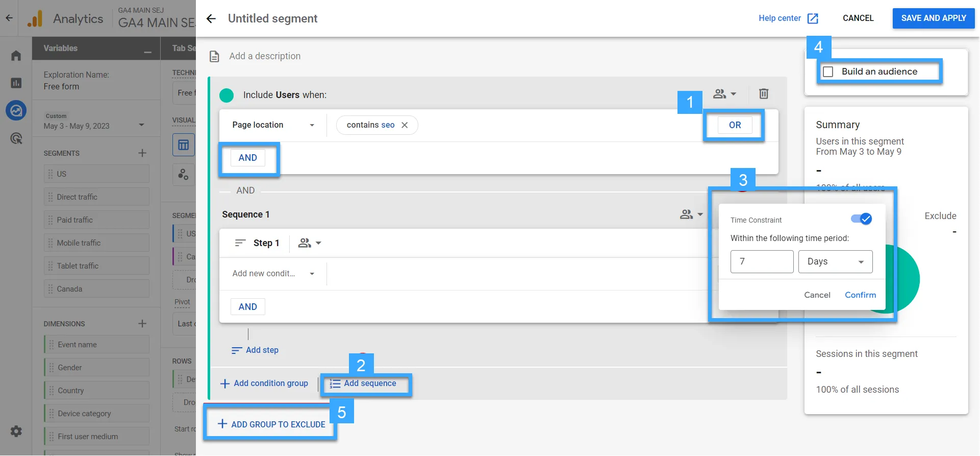The image size is (980, 456).
Task: Open Help center external link icon
Action: pos(813,19)
